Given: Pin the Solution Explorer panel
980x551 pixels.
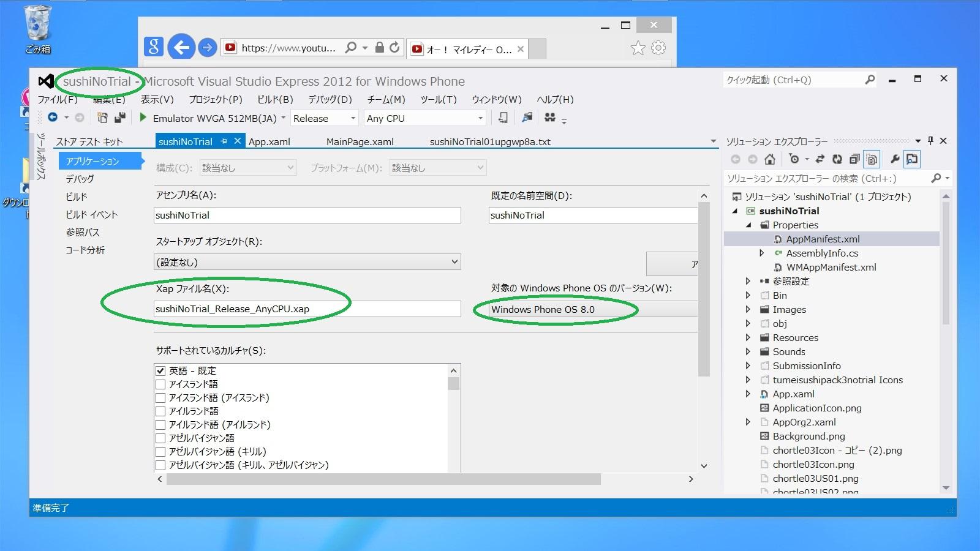Looking at the screenshot, I should (930, 141).
